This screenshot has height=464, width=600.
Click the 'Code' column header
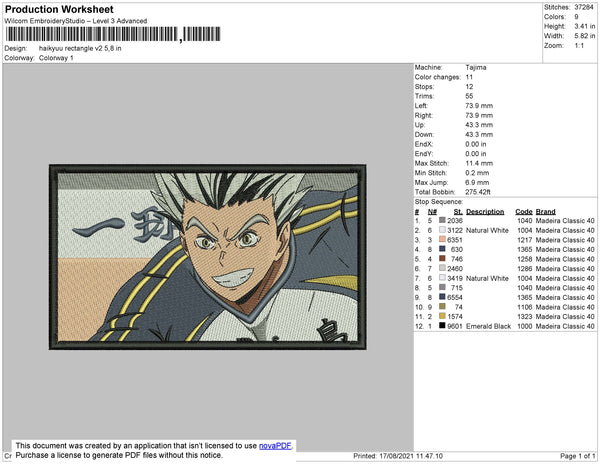coord(523,212)
